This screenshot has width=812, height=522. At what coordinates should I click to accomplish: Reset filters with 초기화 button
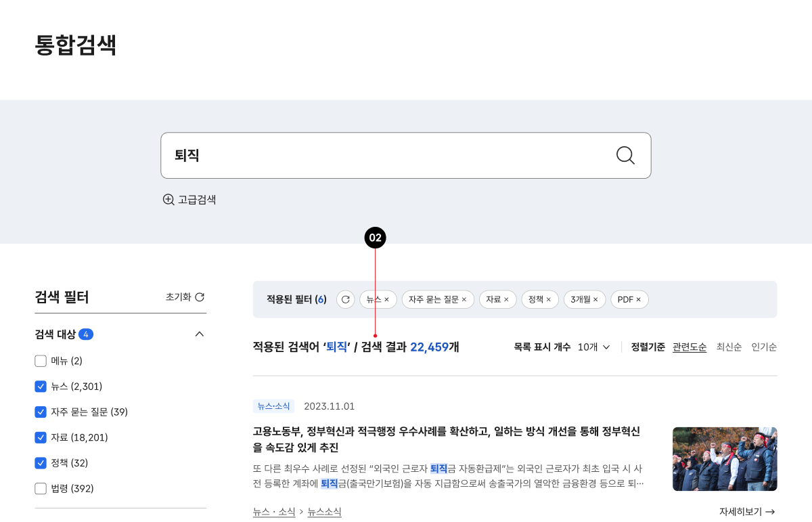tap(185, 297)
